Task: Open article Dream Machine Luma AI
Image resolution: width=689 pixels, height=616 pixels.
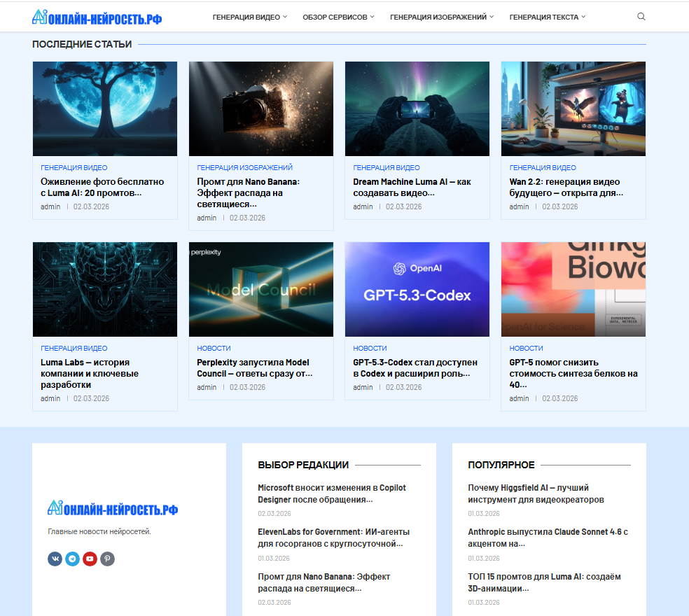Action: [x=412, y=187]
